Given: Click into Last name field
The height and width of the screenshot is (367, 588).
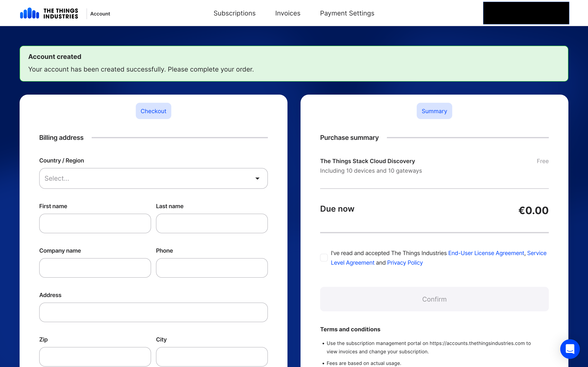Looking at the screenshot, I should (x=212, y=223).
